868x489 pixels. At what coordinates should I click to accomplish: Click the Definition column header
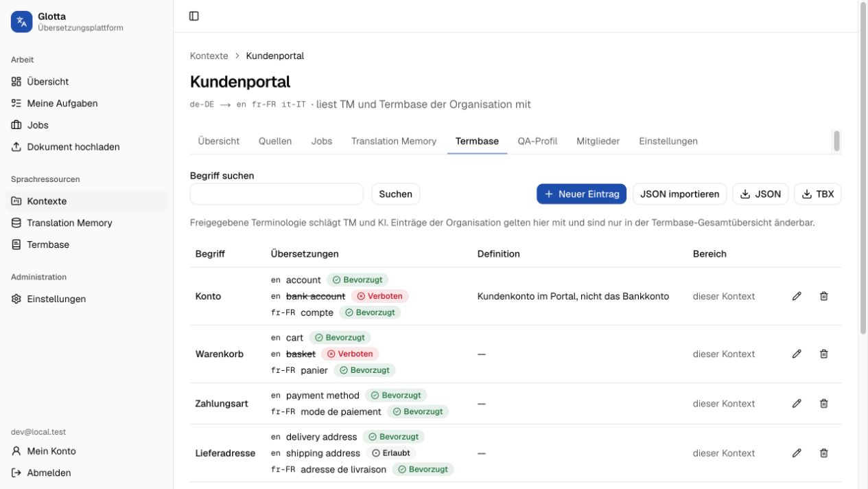[x=499, y=253]
